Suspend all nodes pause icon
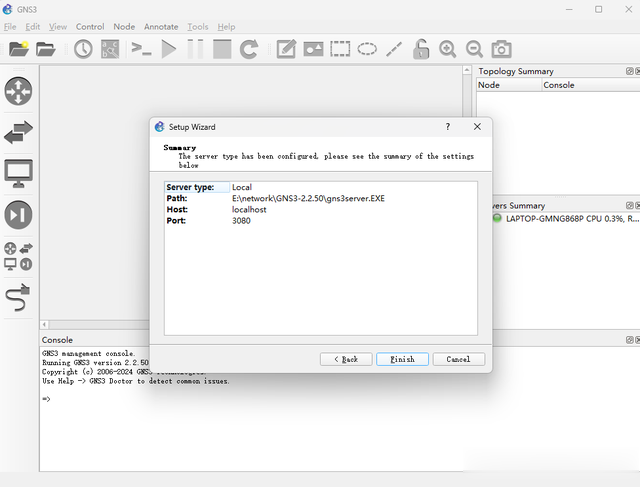 click(195, 49)
